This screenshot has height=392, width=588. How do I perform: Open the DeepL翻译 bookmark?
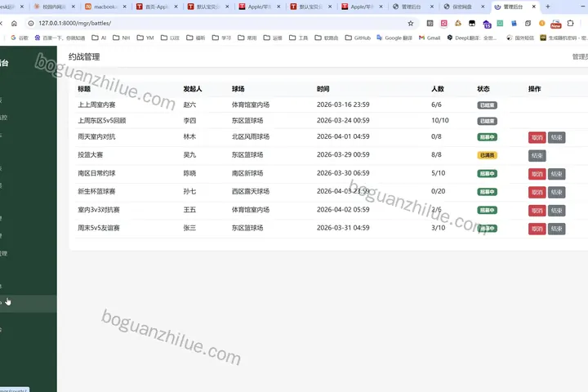pos(472,38)
